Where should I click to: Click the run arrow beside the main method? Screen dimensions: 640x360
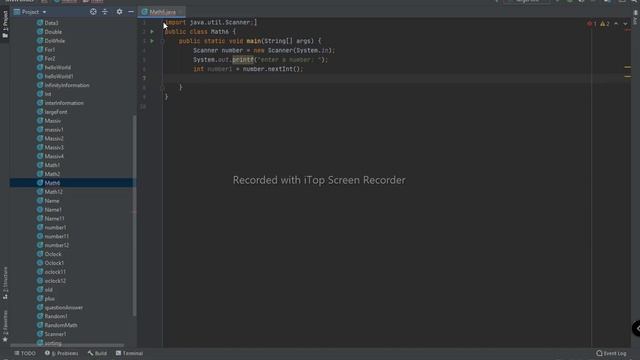[x=152, y=41]
